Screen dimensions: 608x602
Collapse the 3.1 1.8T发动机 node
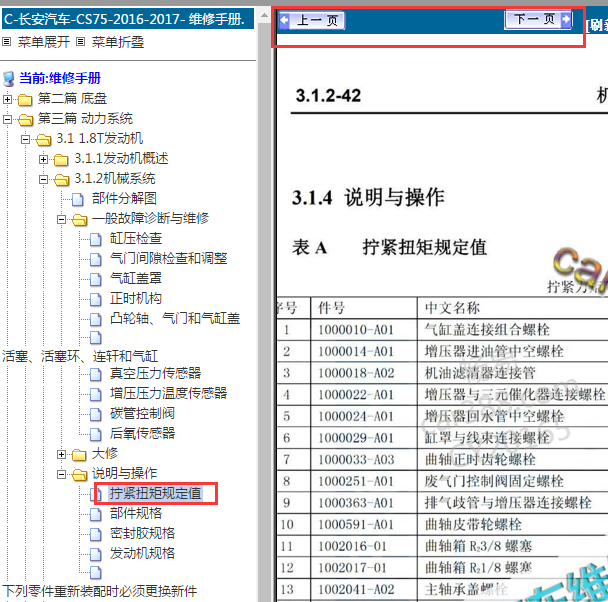tap(25, 139)
